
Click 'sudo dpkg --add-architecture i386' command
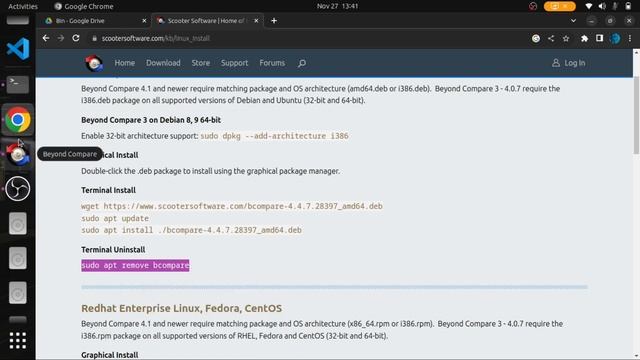[x=274, y=136]
